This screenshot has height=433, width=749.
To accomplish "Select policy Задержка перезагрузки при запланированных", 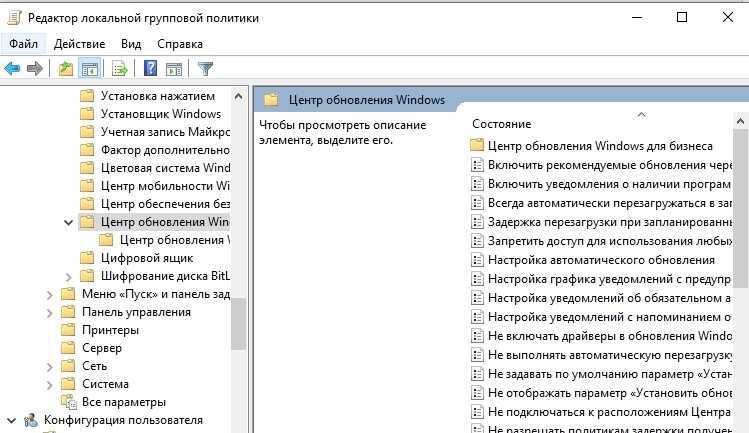I will pos(609,222).
